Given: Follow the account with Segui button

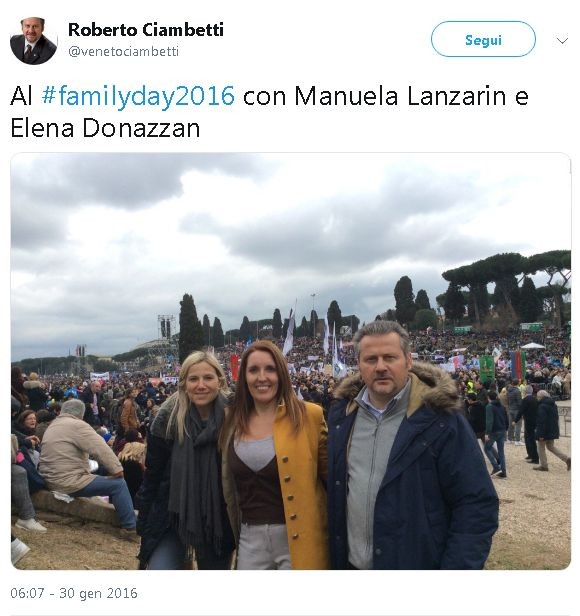Looking at the screenshot, I should (483, 39).
